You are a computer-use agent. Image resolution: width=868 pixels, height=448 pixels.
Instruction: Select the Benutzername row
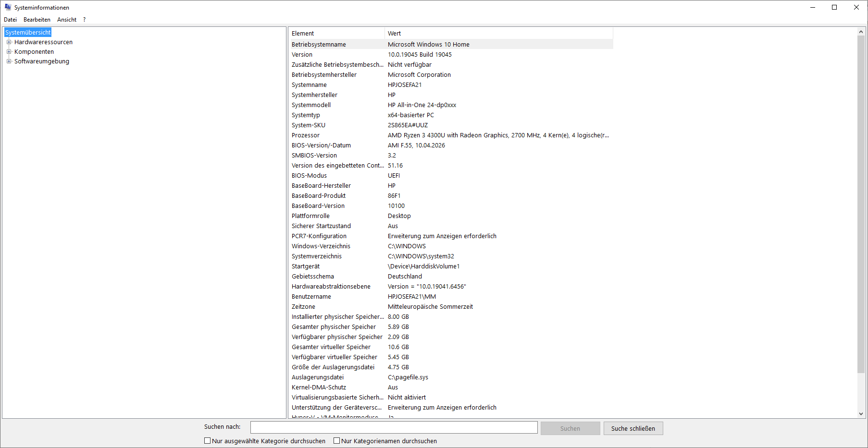[x=451, y=296]
